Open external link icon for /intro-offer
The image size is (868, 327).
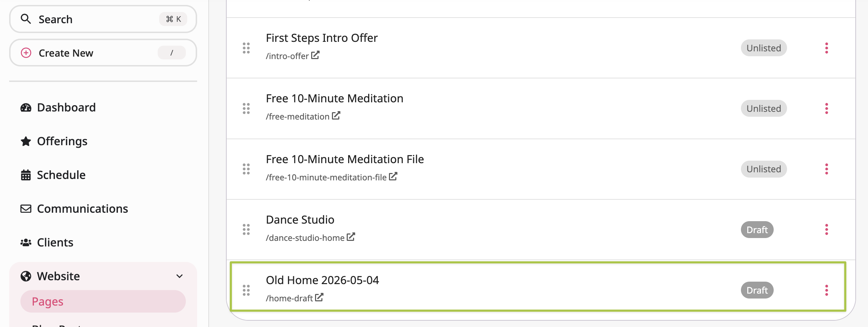tap(315, 55)
